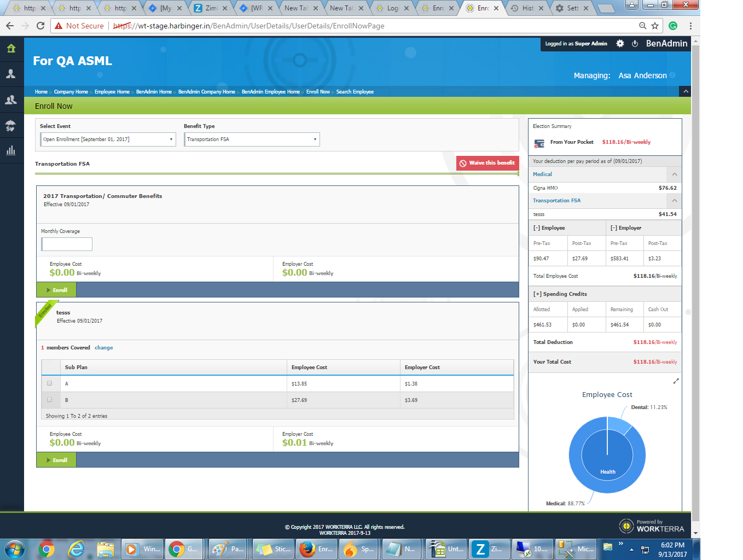Open the bar chart reports sidebar icon
The image size is (743, 560).
pyautogui.click(x=11, y=151)
